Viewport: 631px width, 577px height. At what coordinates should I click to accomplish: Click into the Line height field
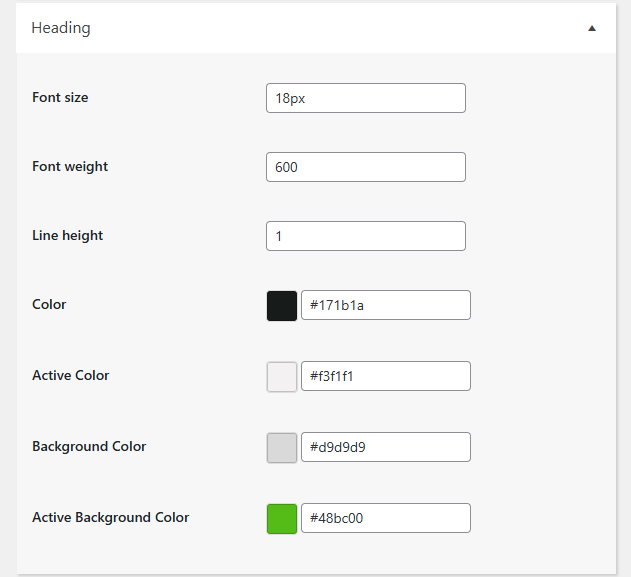(366, 236)
